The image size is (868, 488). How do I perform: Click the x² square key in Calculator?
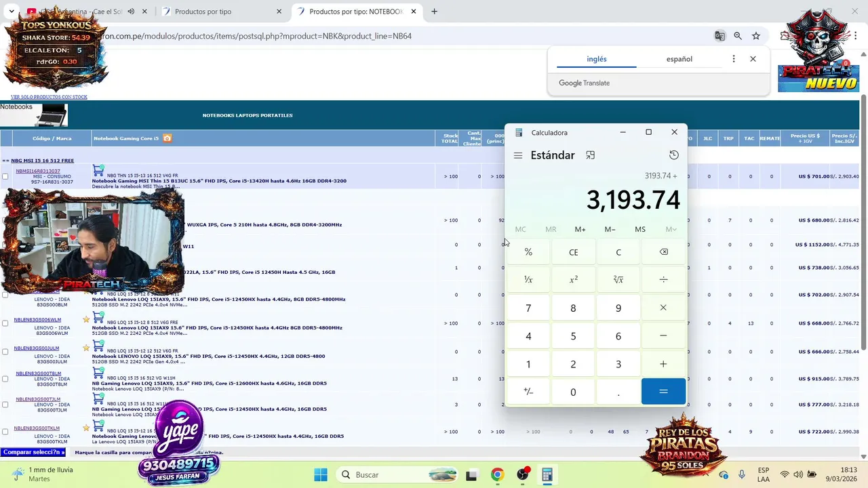coord(573,279)
